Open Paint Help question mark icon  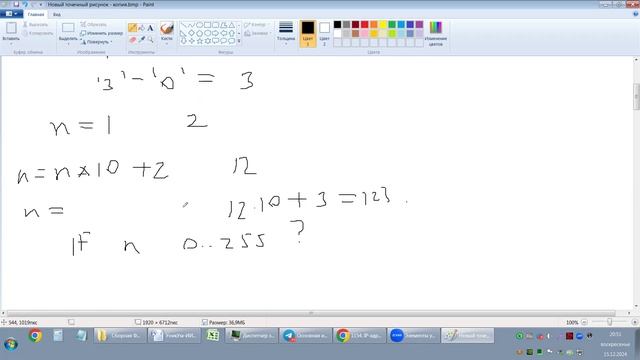click(x=636, y=14)
